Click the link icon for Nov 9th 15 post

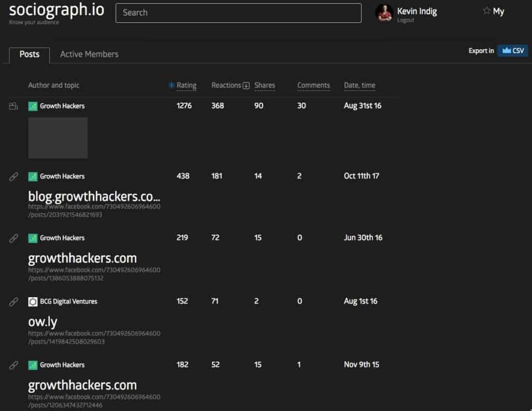click(14, 365)
